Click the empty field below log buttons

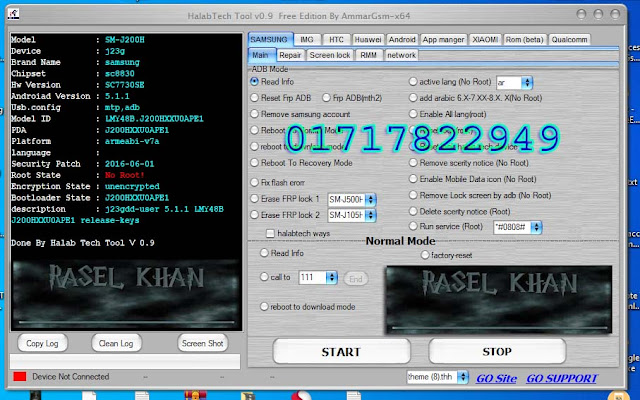tap(125, 362)
